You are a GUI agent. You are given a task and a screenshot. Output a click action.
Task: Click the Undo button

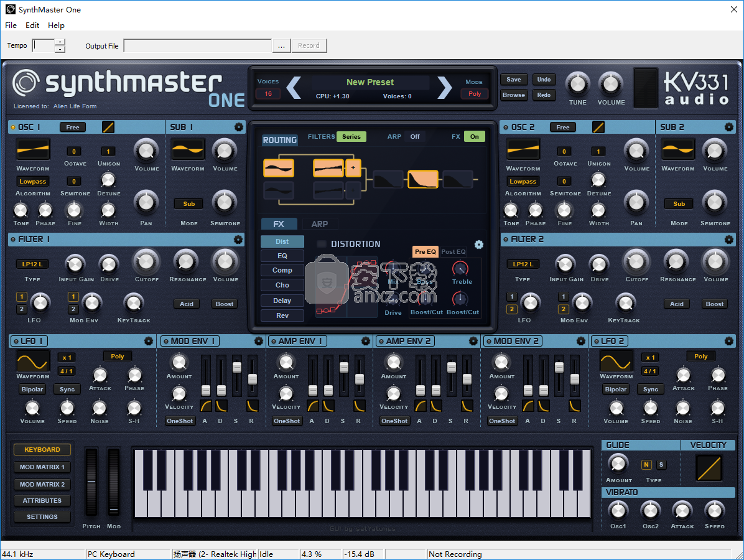tap(544, 79)
